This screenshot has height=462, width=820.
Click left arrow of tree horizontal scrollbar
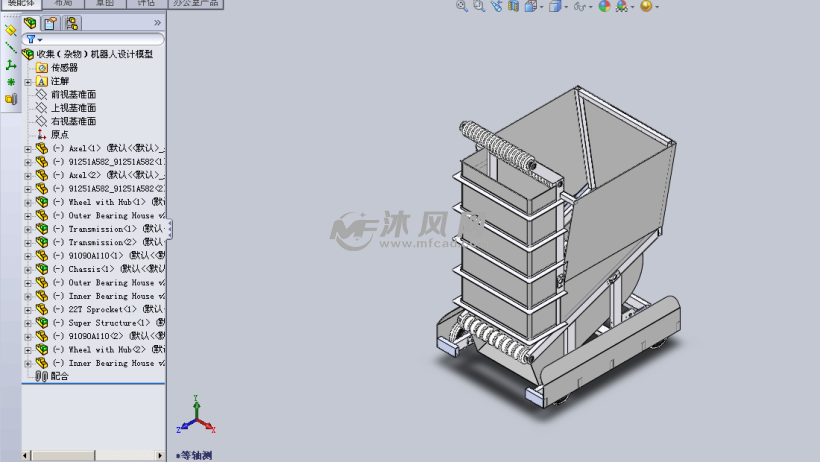tap(26, 456)
